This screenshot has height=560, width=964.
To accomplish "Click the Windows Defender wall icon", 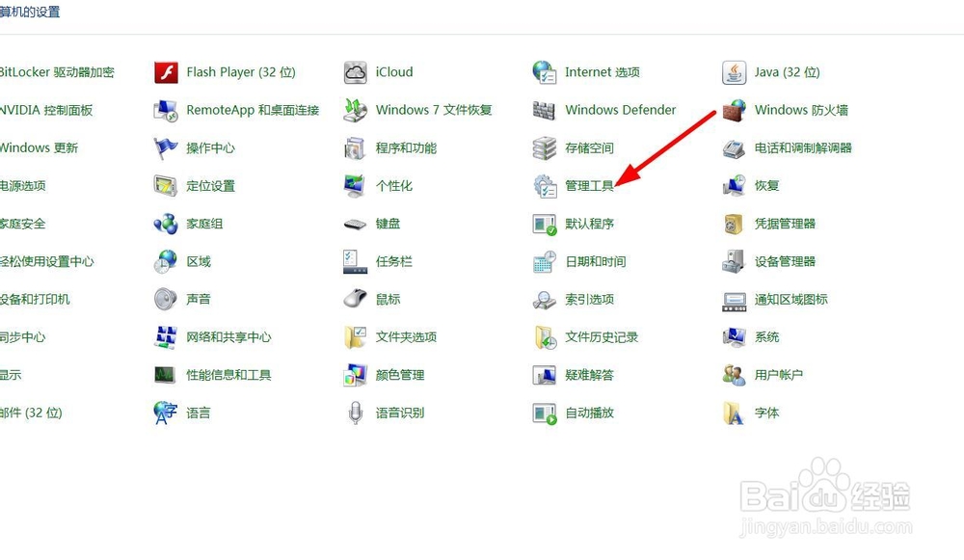I will point(545,110).
